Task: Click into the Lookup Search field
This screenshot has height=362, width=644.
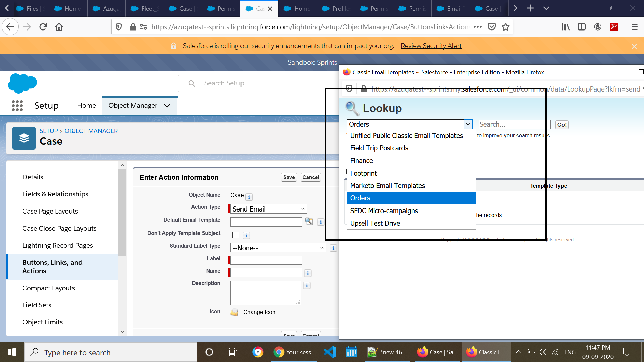Action: [x=514, y=124]
